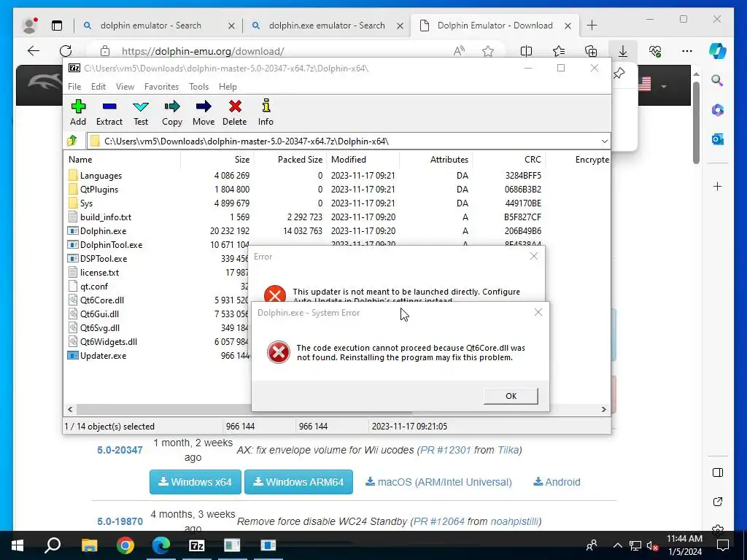747x560 pixels.
Task: Click the horizontal scrollbar right arrow in 7-Zip
Action: click(x=603, y=409)
